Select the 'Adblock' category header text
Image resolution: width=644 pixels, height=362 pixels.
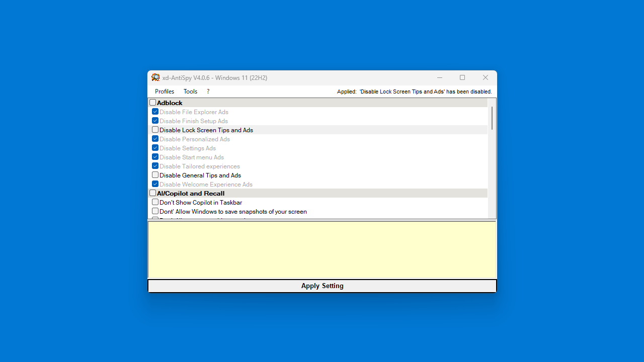(170, 103)
